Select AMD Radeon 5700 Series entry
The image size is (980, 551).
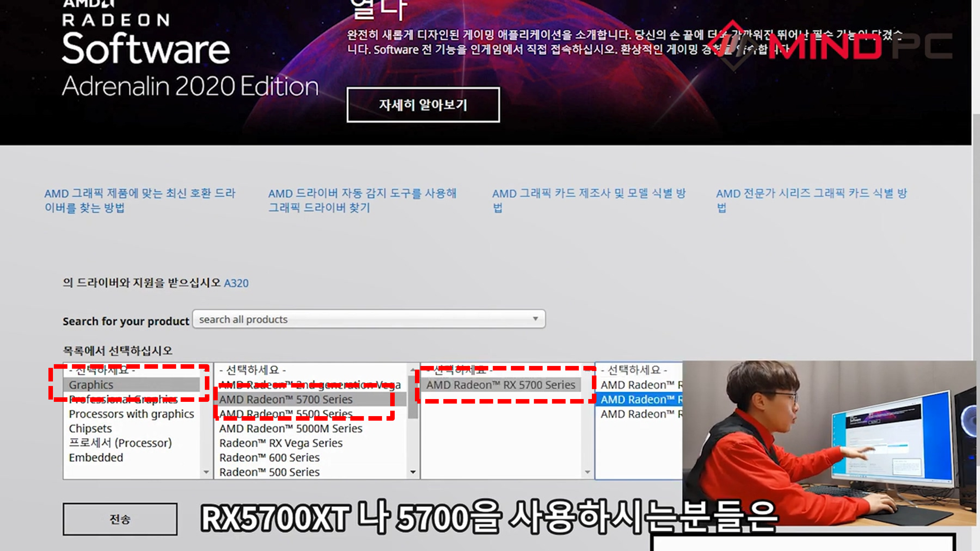click(x=286, y=399)
